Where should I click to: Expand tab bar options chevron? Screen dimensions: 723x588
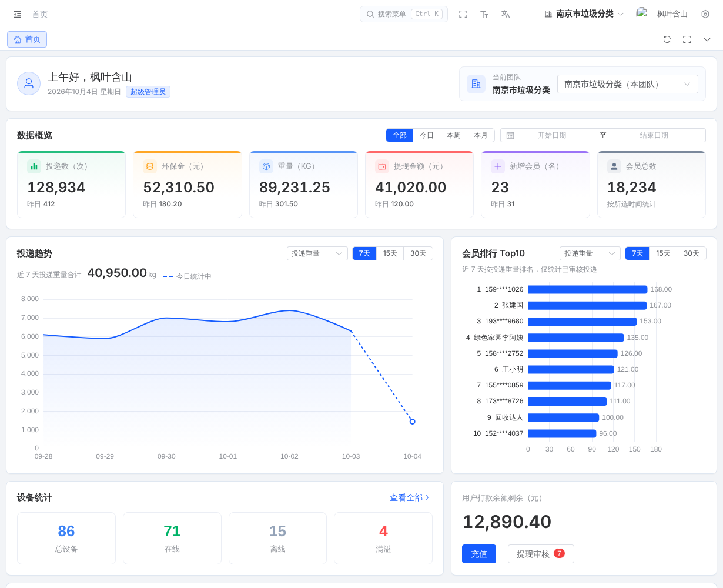707,39
